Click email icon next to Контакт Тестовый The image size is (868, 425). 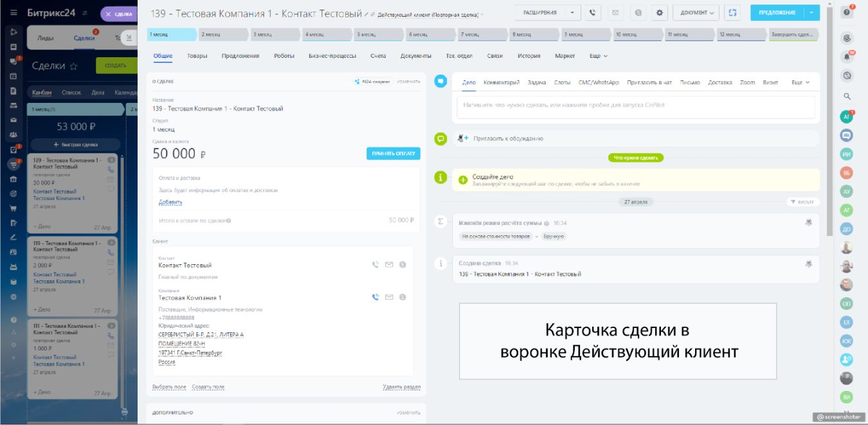[389, 264]
